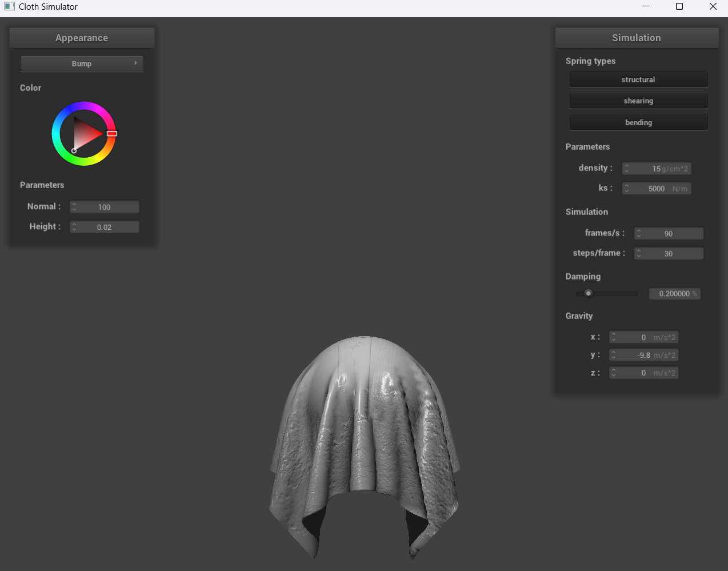Screen dimensions: 728x571
Task: Click the Normal value stepper arrows
Action: click(x=74, y=207)
